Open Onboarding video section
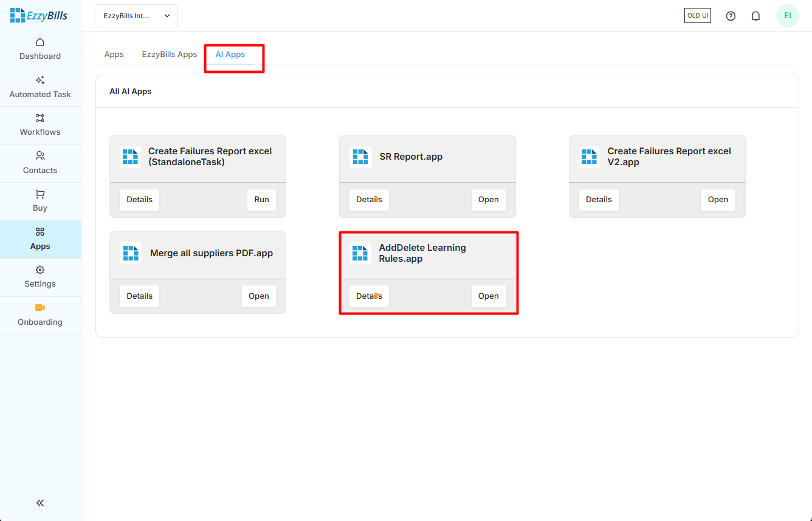 tap(40, 315)
